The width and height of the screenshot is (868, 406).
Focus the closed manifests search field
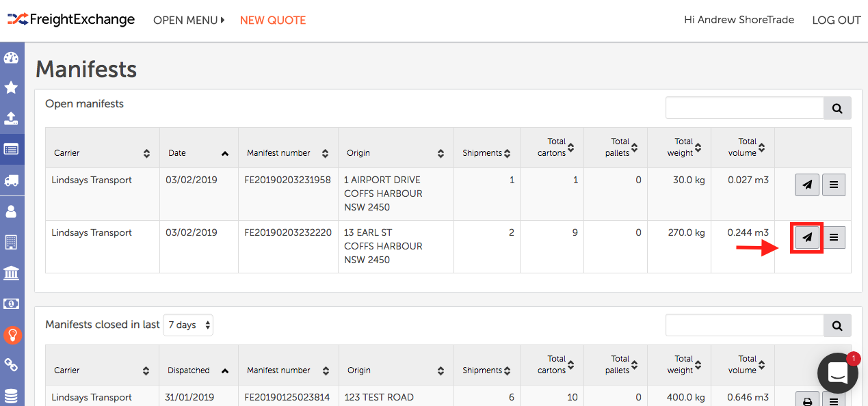point(745,325)
